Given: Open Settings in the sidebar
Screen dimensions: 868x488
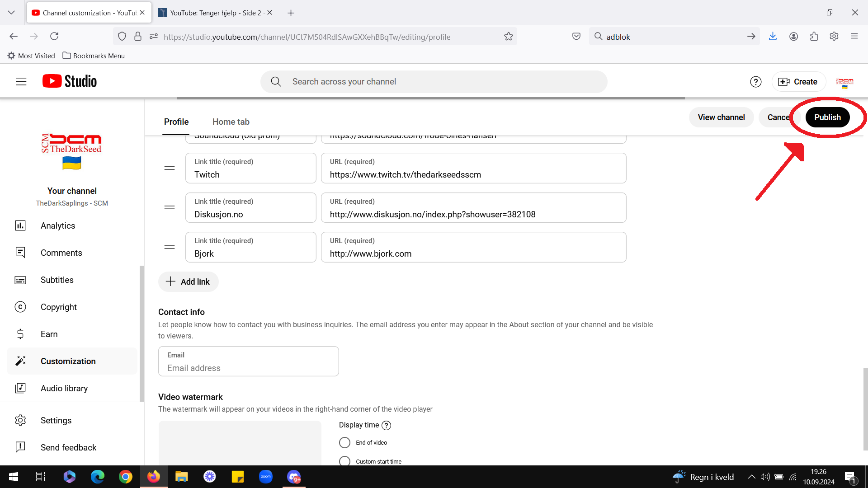Looking at the screenshot, I should pos(72,420).
